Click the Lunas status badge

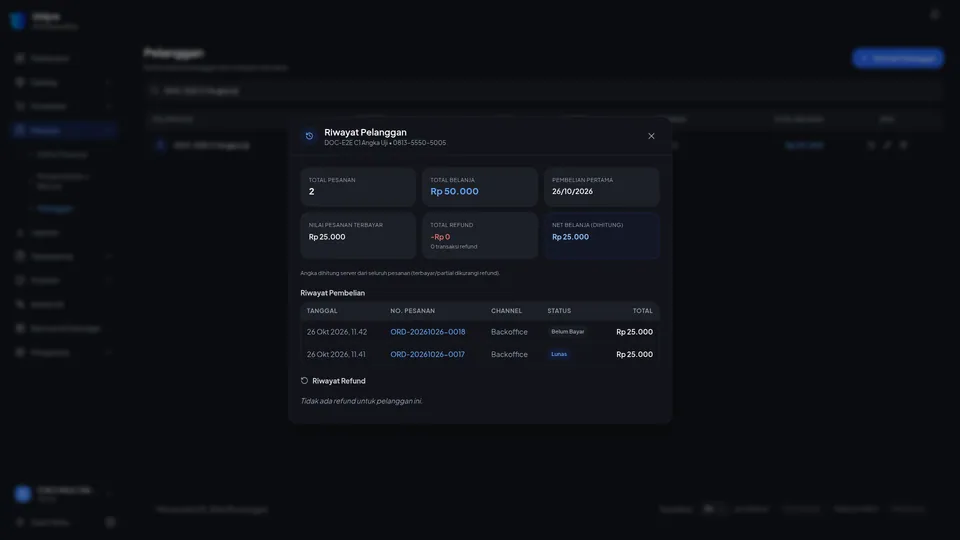tap(559, 354)
